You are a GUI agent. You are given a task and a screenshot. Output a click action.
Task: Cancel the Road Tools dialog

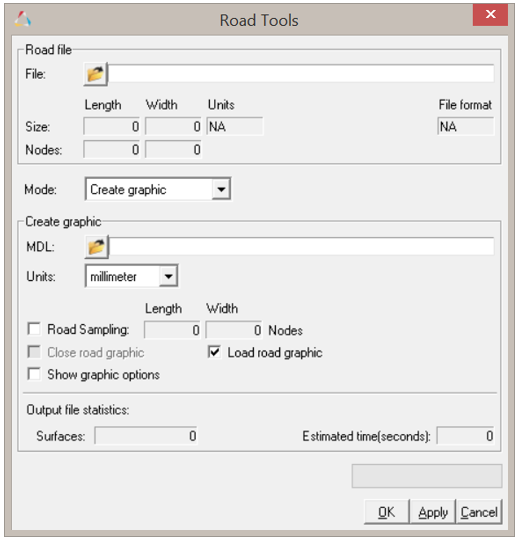coord(479,512)
